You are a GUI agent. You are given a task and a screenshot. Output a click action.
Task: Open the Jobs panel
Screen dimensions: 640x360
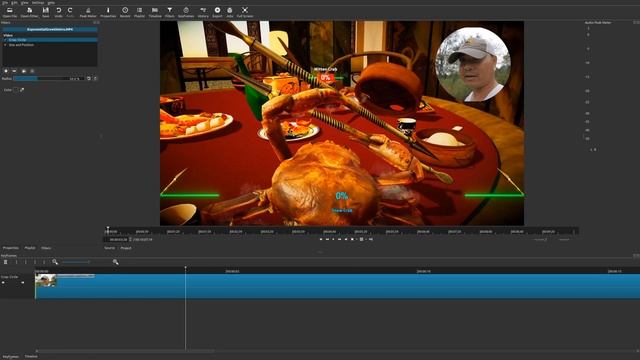[230, 12]
